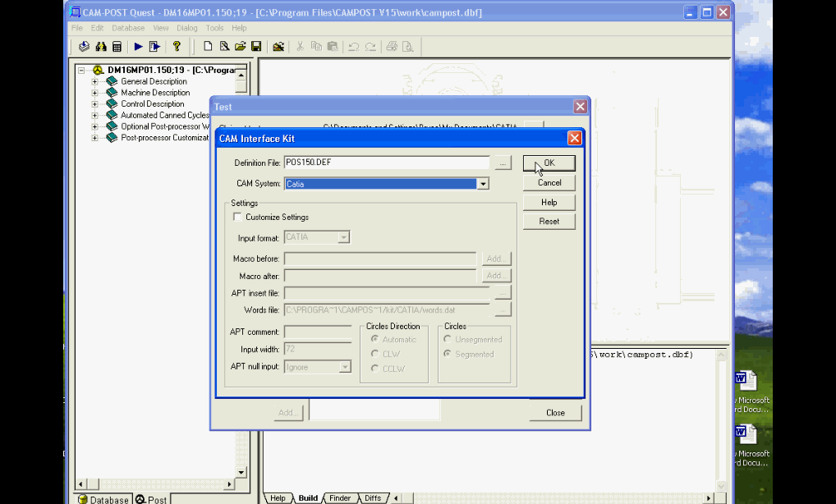Viewport: 836px width, 504px height.
Task: Open the APT null input dropdown
Action: (345, 367)
